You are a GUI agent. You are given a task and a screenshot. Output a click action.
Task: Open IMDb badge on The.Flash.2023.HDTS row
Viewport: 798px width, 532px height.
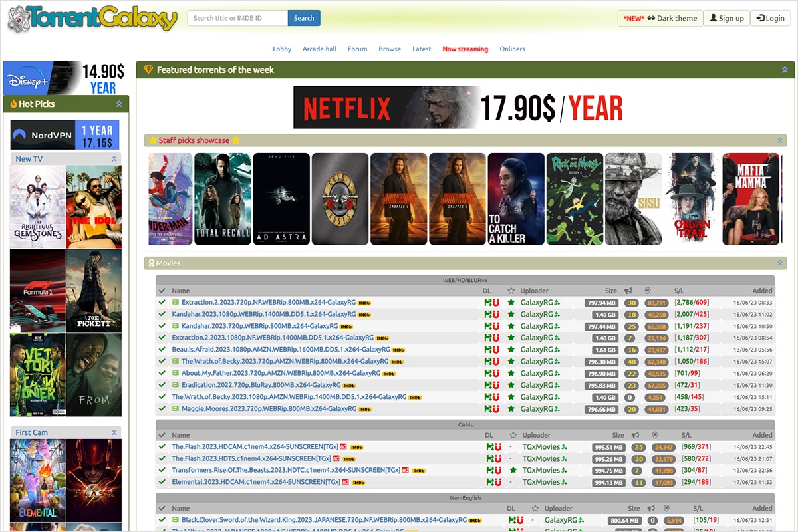(348, 459)
